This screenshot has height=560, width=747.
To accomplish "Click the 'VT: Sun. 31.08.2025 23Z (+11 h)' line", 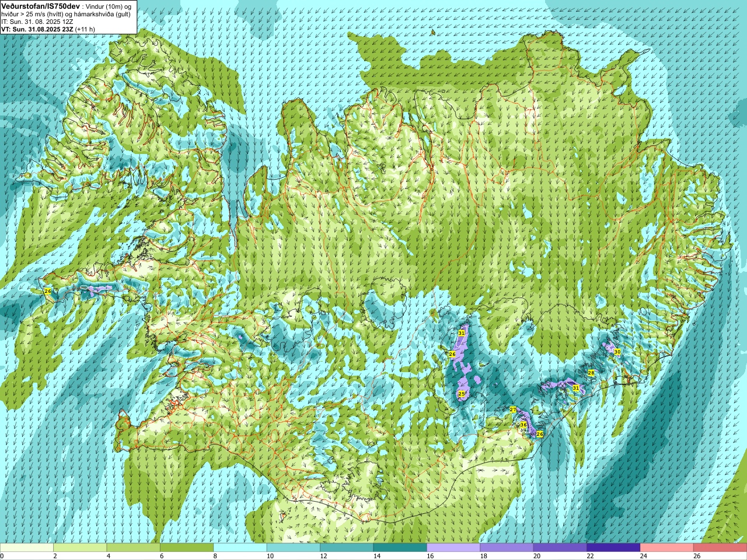I will [48, 29].
